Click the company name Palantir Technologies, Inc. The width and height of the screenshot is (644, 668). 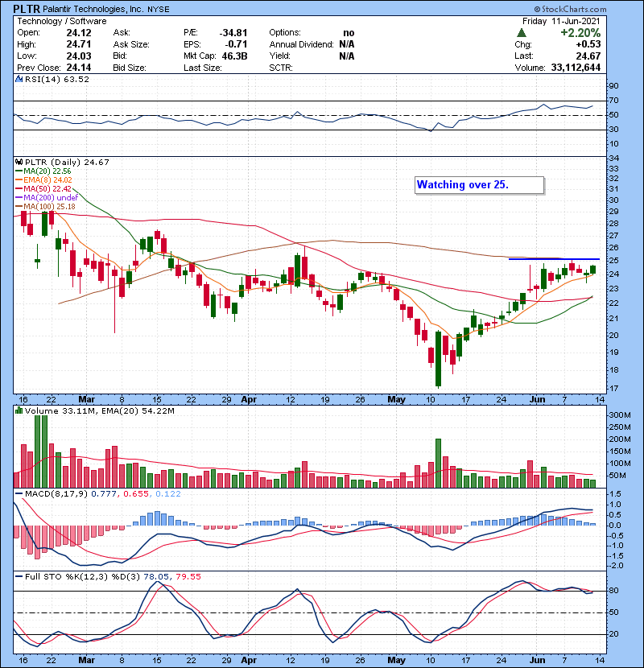coord(93,9)
